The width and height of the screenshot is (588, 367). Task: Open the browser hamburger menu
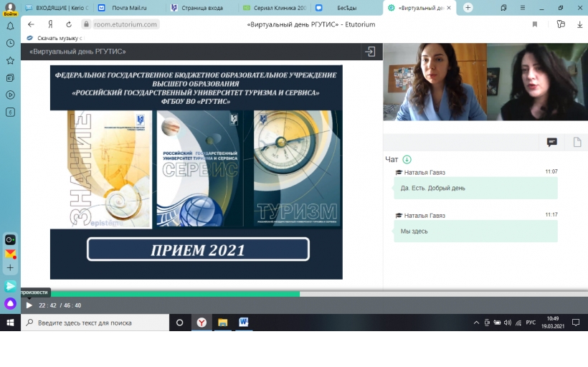coord(522,8)
